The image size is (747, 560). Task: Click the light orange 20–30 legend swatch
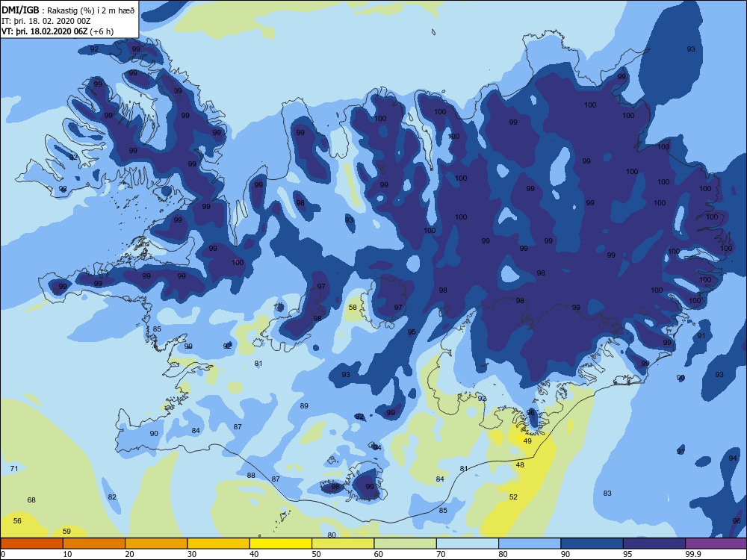pyautogui.click(x=156, y=544)
